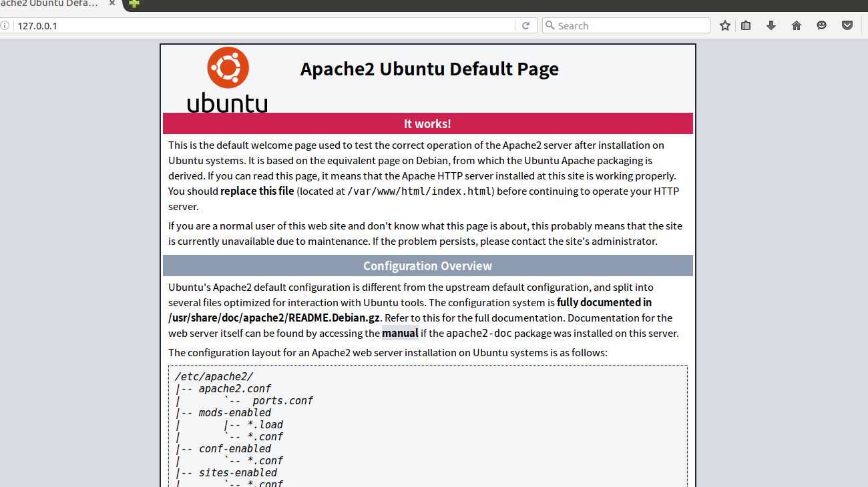Click the site info icon in address bar

[x=4, y=26]
